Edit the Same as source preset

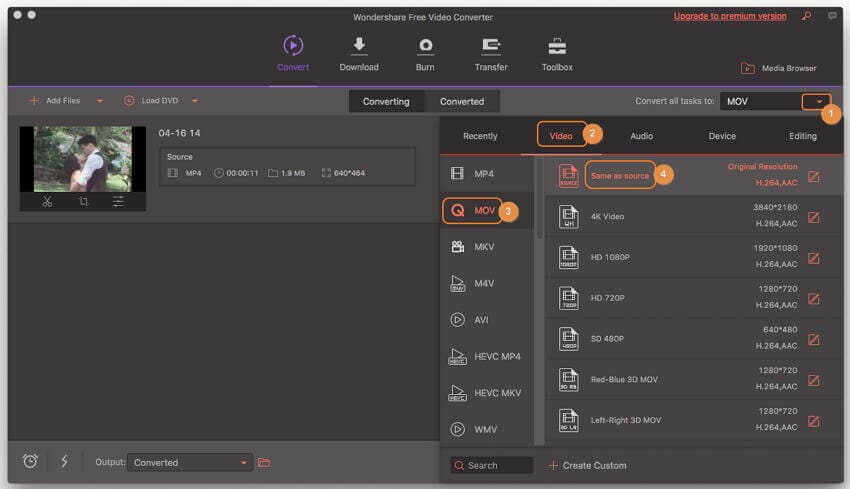point(814,177)
